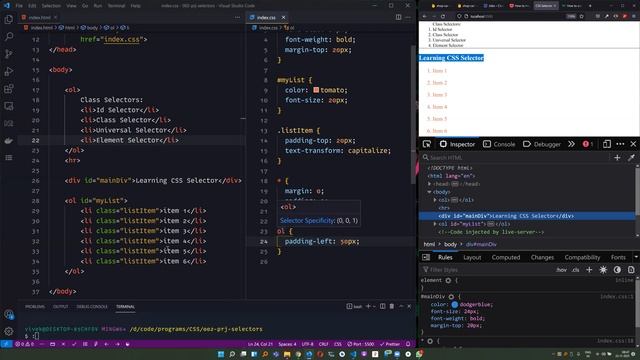Viewport: 640px width, 360px height.
Task: Open the Run and Debug view
Action: pos(9,71)
